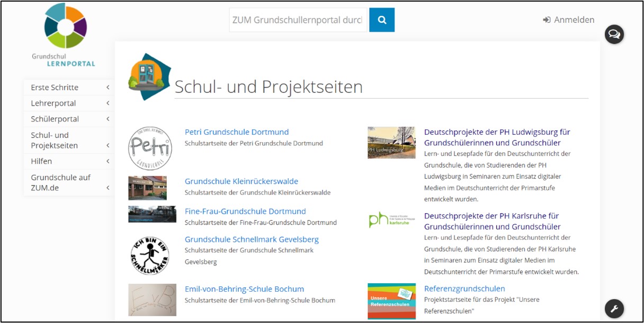Click the Schnellmärker stick figure logo

pyautogui.click(x=150, y=256)
